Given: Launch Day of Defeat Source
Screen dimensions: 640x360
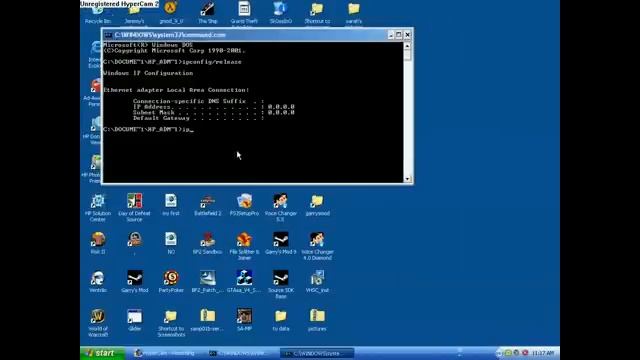Looking at the screenshot, I should pos(134,207).
